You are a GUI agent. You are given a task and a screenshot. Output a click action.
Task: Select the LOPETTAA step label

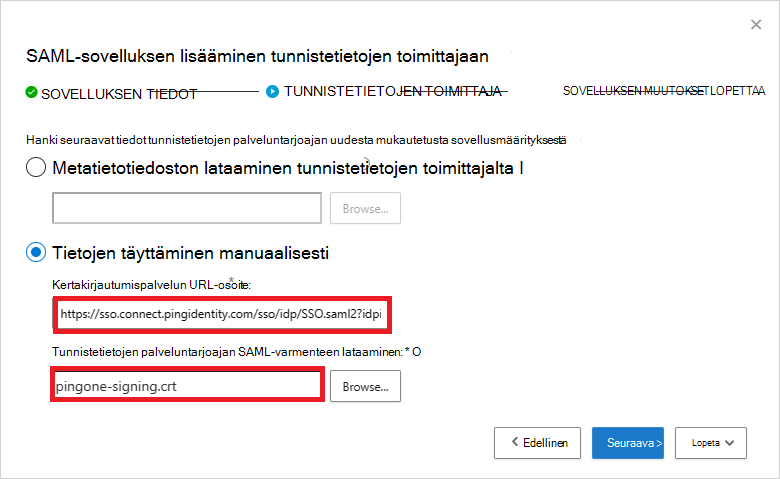737,91
